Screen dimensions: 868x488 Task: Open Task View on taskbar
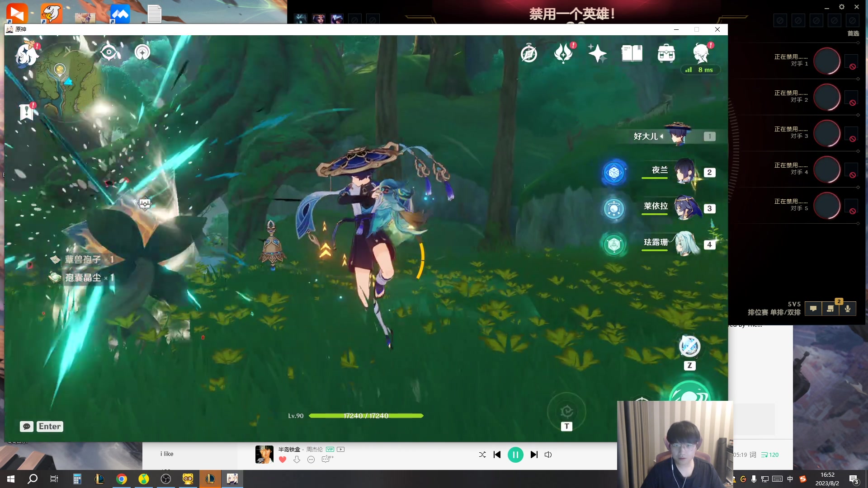pos(54,479)
